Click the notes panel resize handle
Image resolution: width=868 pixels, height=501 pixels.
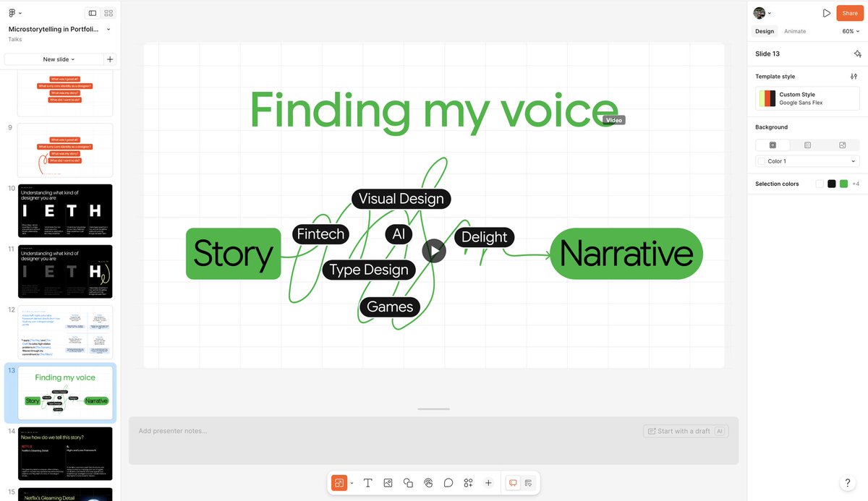point(434,409)
